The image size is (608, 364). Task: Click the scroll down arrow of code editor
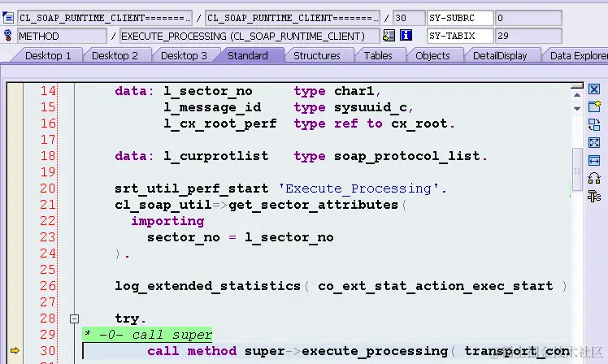coord(577,109)
